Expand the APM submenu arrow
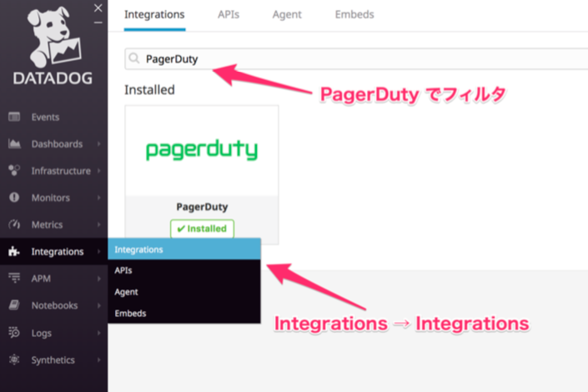 tap(99, 279)
